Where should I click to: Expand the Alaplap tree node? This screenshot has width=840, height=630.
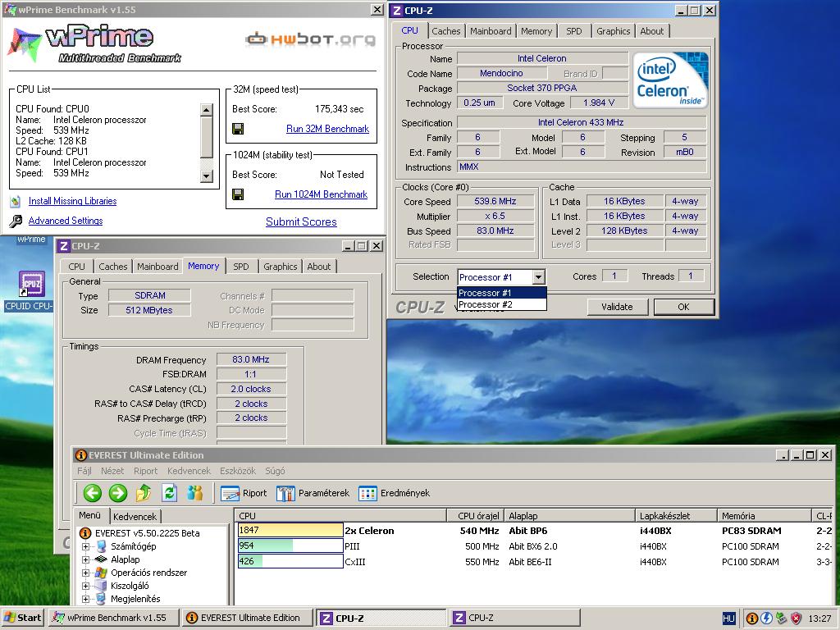pos(85,559)
